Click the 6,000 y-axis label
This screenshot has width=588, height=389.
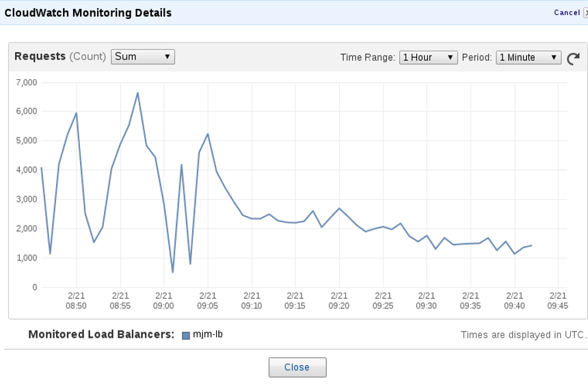pyautogui.click(x=27, y=111)
